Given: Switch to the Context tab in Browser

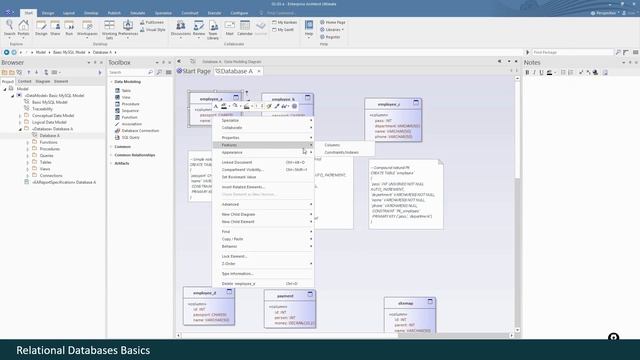Looking at the screenshot, I should (24, 81).
